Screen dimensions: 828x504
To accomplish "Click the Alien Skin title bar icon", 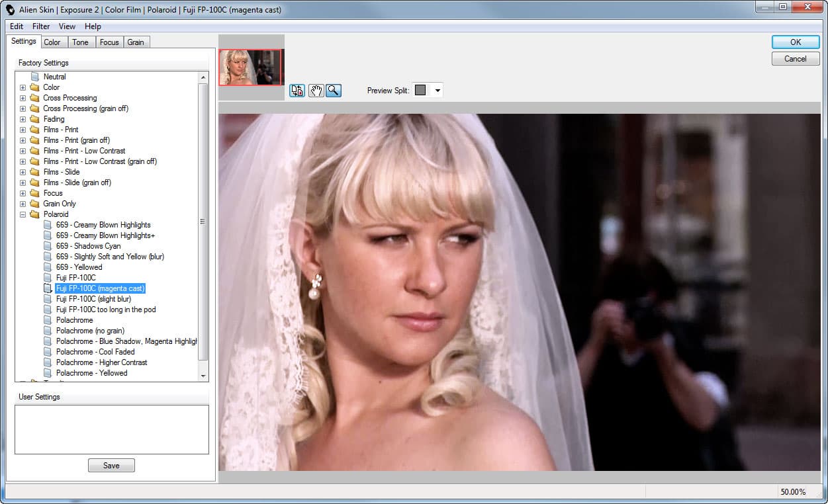I will [x=10, y=10].
